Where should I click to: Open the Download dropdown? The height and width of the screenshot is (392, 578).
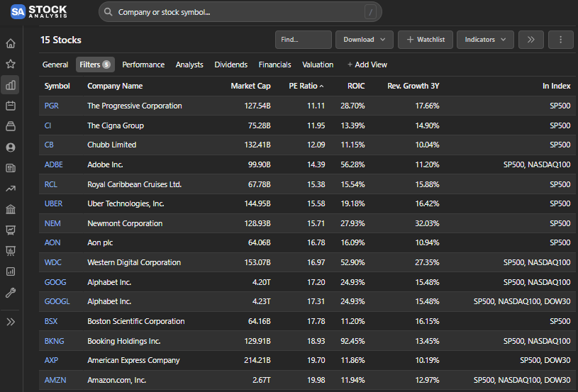(x=365, y=40)
